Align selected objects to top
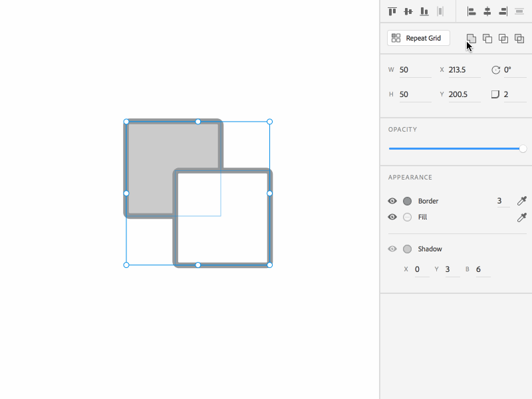 pos(392,11)
